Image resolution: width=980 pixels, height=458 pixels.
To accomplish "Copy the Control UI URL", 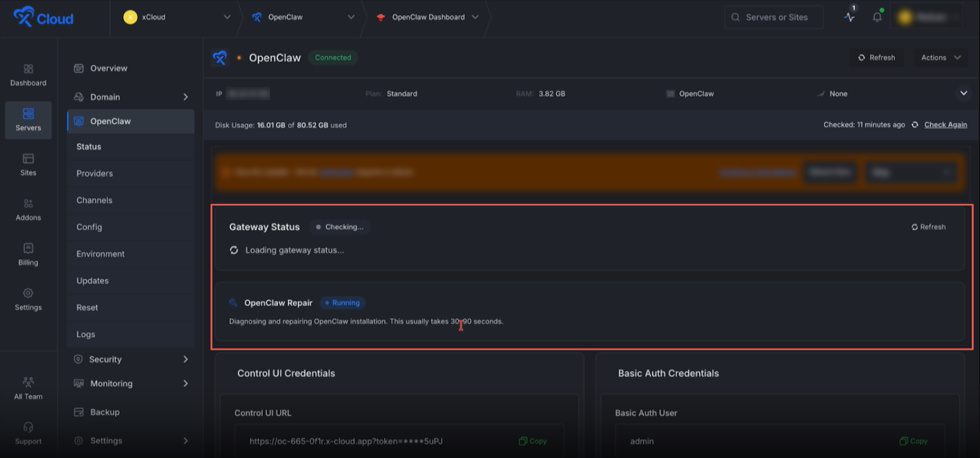I will point(533,441).
